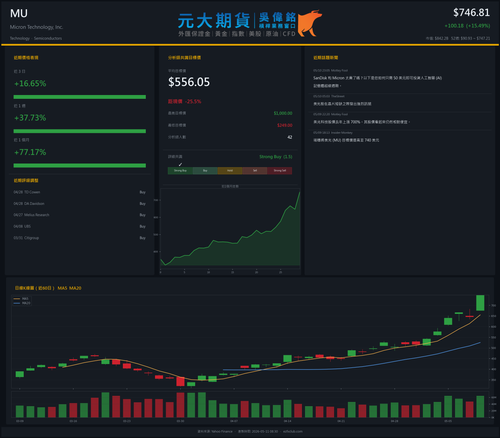This screenshot has height=438, width=500.
Task: Click the Hold segment of rating bar
Action: click(230, 171)
